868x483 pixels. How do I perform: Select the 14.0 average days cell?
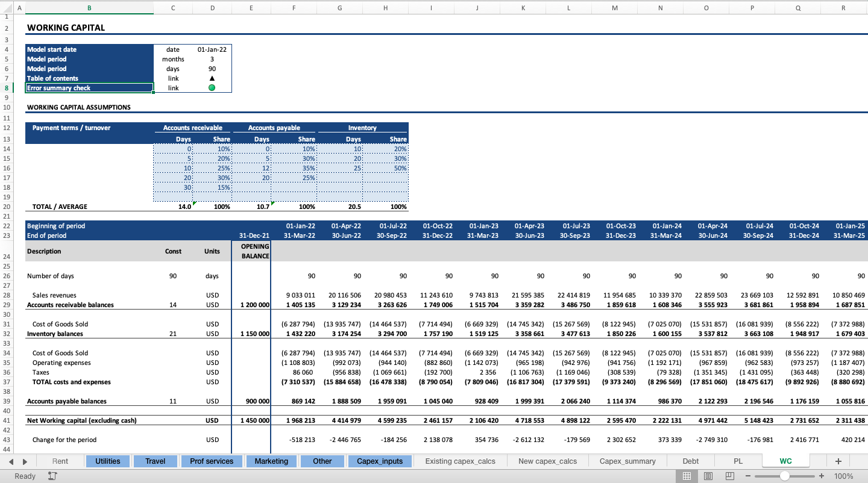click(x=173, y=207)
